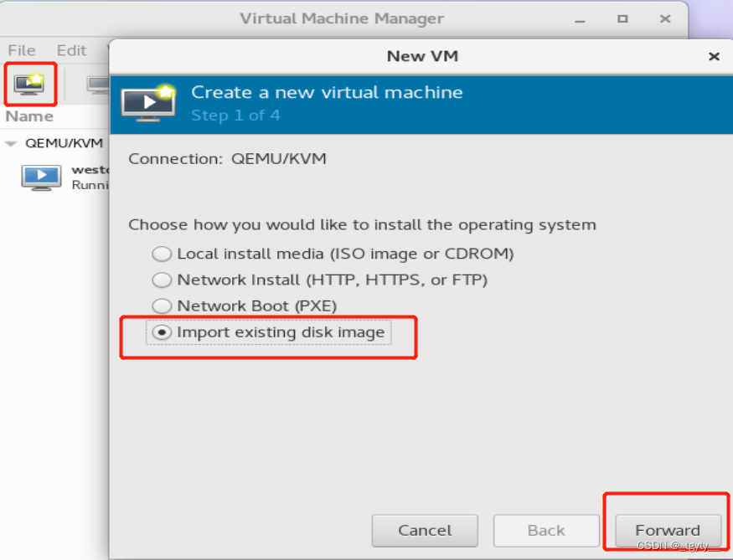Click the create new virtual machine toolbar icon
733x560 pixels.
30,84
